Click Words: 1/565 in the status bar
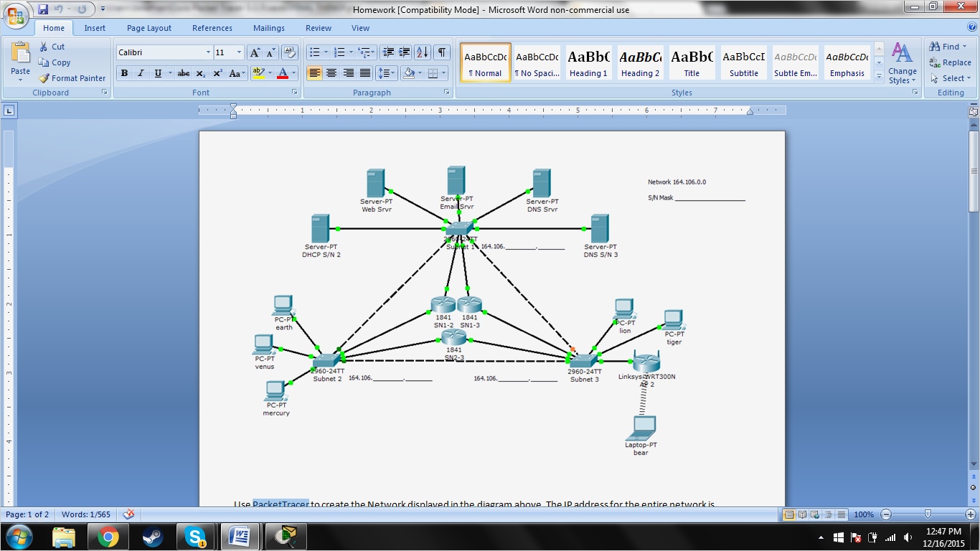Image resolution: width=980 pixels, height=551 pixels. [x=86, y=514]
